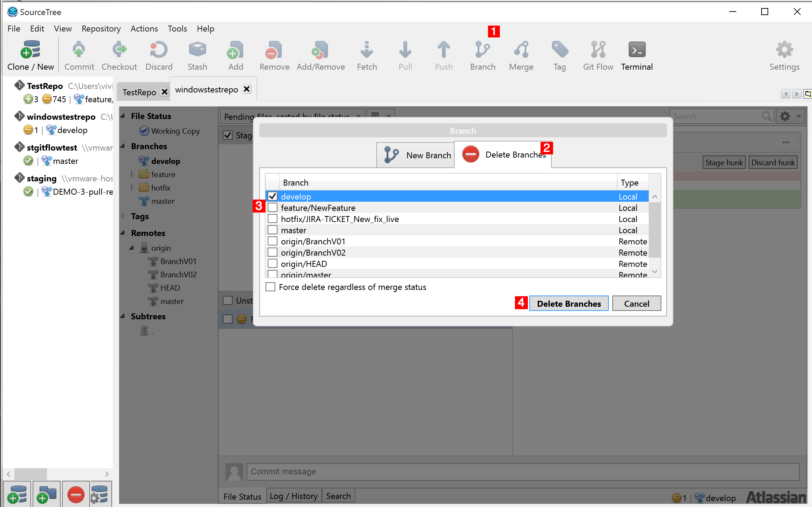This screenshot has height=507, width=812.
Task: Enable Force delete regardless of merge status
Action: pos(270,287)
